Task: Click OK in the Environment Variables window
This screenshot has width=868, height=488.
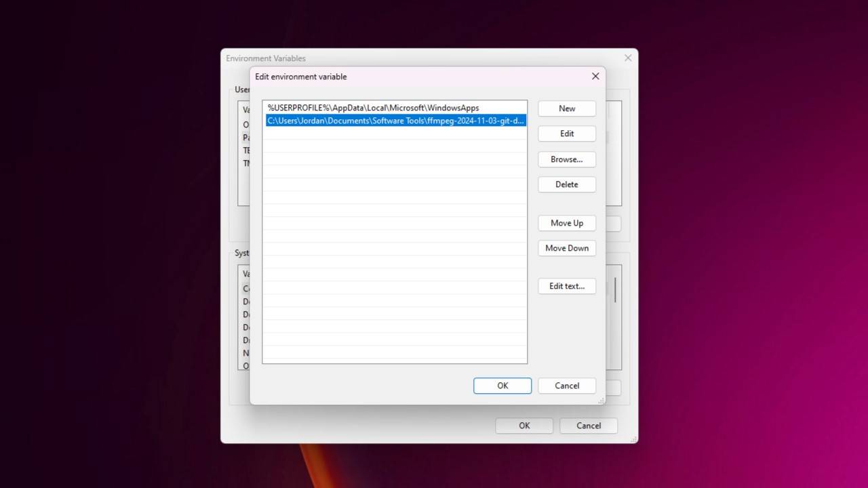Action: coord(524,426)
